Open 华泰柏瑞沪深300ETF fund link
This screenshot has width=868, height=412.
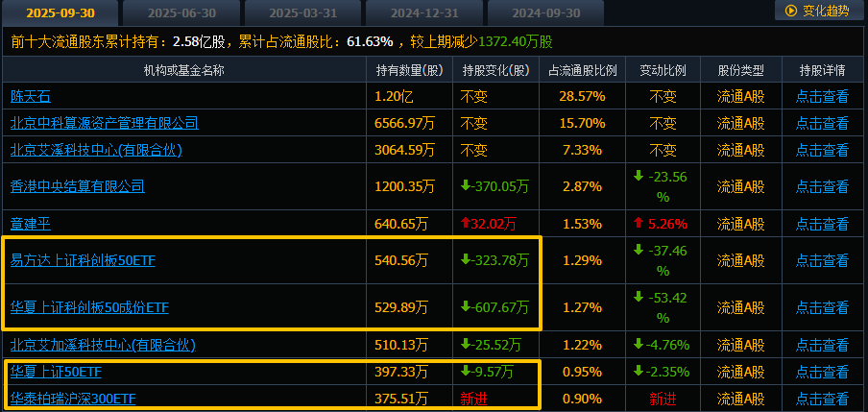(x=73, y=398)
